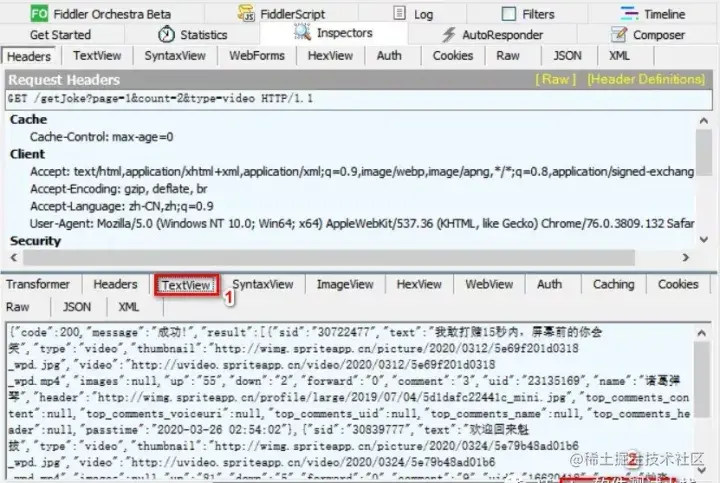The image size is (720, 483).
Task: Click the horizontal scroll left arrow
Action: [14, 257]
